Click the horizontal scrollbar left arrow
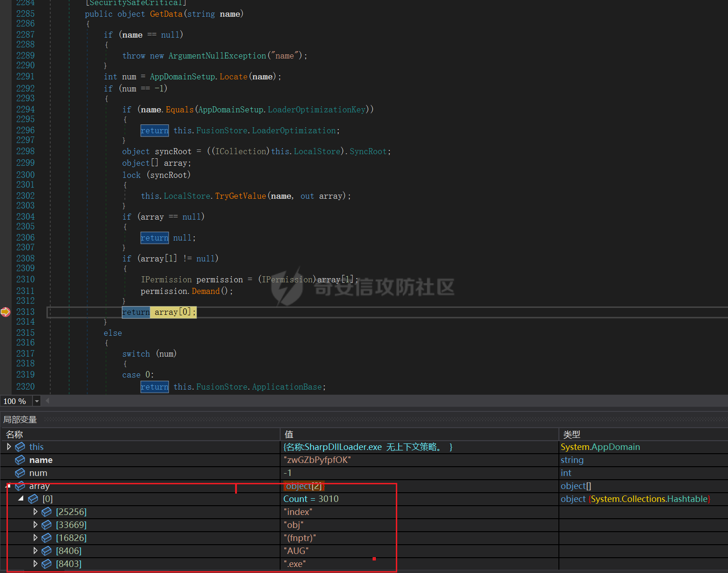This screenshot has height=573, width=728. [x=47, y=401]
